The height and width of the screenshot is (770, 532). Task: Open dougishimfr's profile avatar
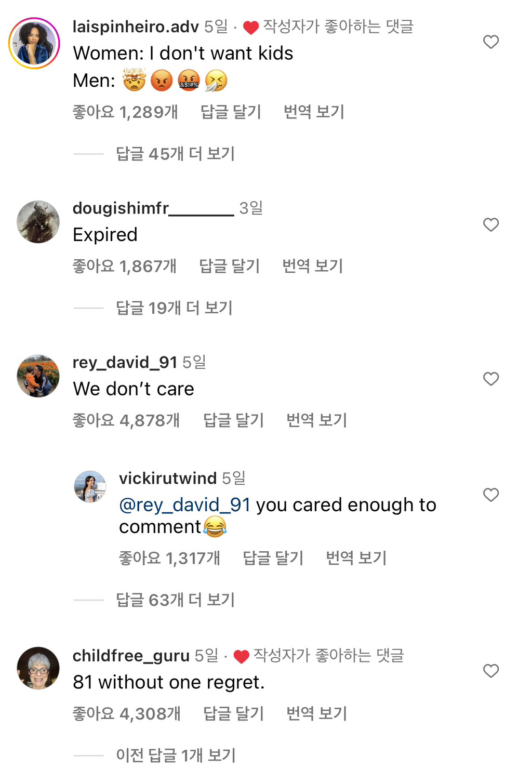(x=38, y=221)
